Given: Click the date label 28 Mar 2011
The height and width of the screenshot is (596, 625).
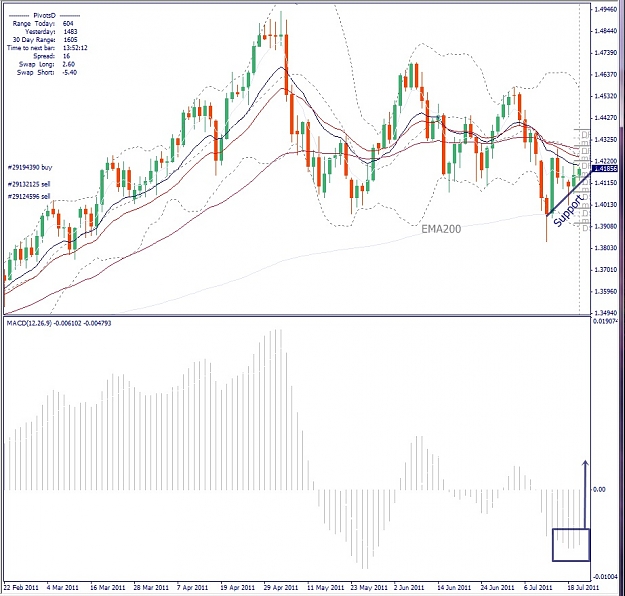Looking at the screenshot, I should click(151, 588).
